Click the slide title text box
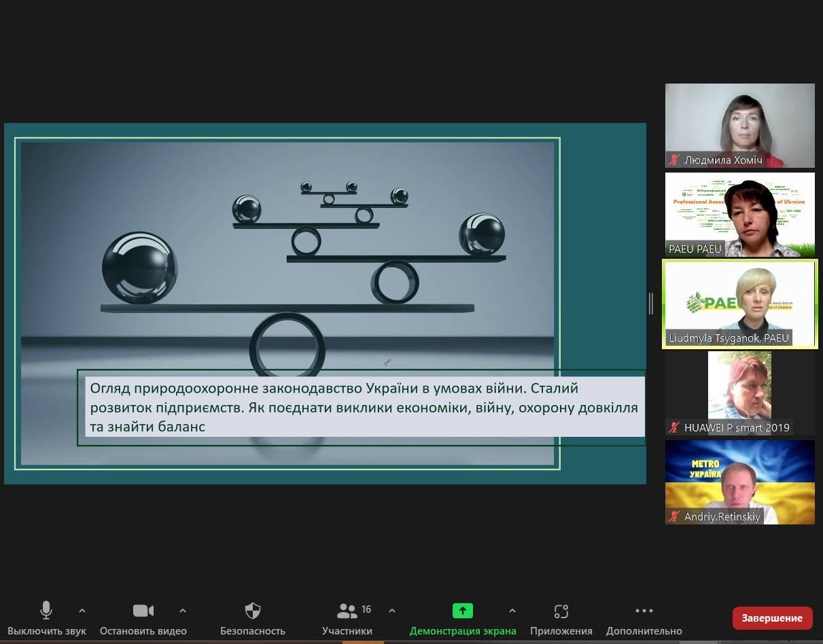This screenshot has height=644, width=823. (366, 407)
